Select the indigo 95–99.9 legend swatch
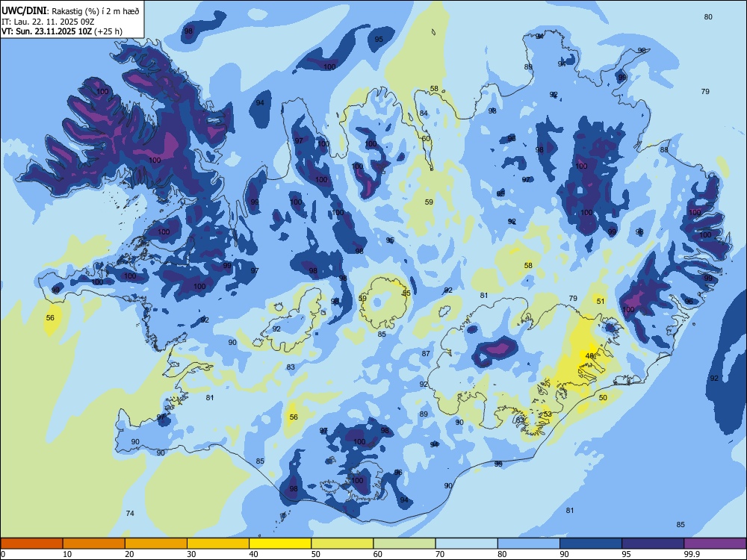Image resolution: width=747 pixels, height=560 pixels. pyautogui.click(x=653, y=544)
